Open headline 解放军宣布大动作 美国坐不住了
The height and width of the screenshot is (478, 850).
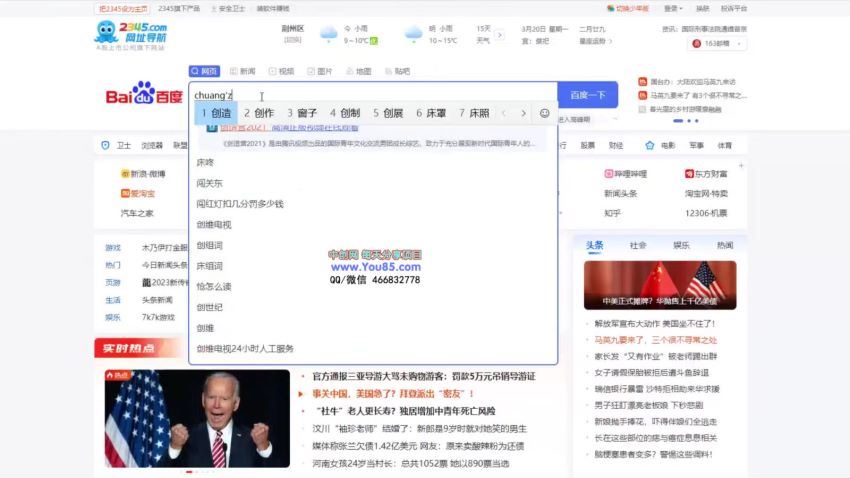(655, 324)
